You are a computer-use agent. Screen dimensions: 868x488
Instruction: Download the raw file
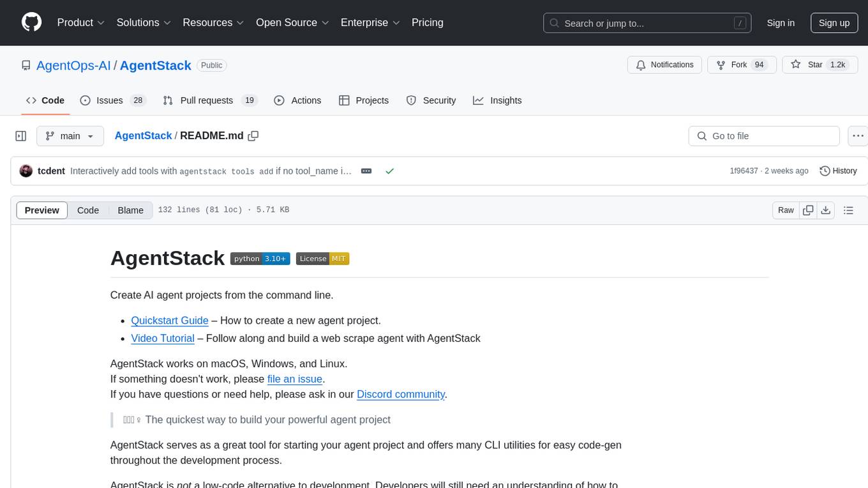825,210
